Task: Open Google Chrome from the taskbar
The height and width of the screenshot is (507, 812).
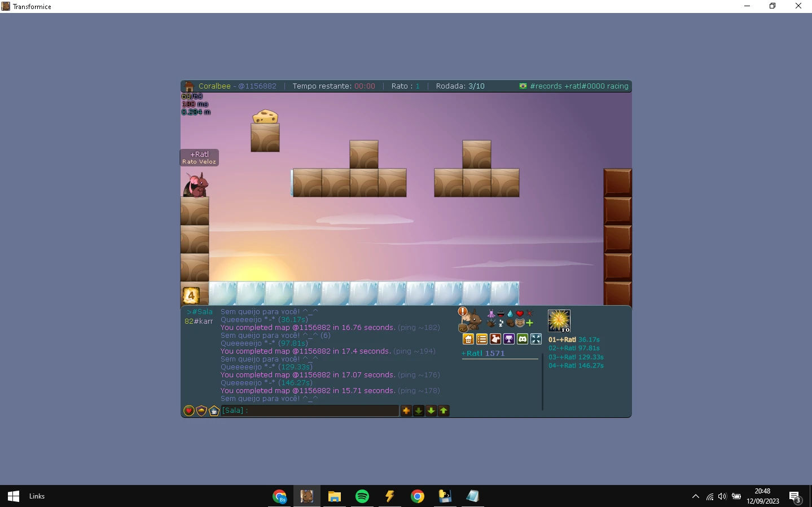Action: [418, 496]
